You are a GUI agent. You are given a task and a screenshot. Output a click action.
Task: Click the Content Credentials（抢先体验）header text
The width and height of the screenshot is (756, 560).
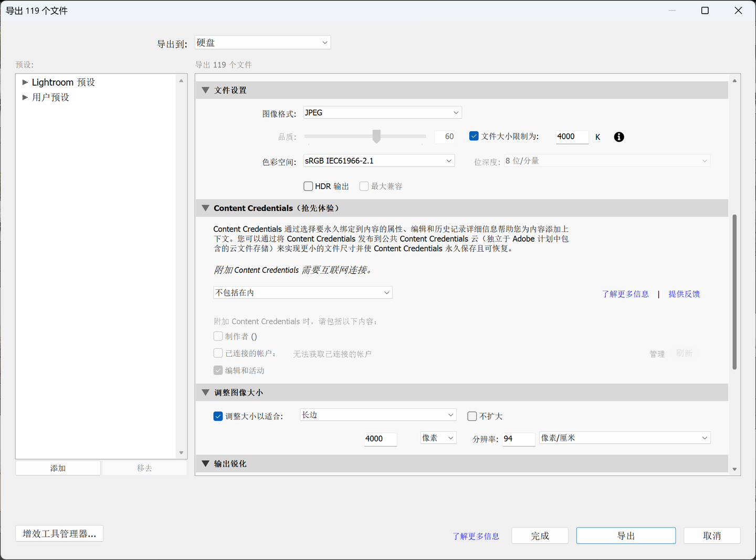click(x=278, y=208)
